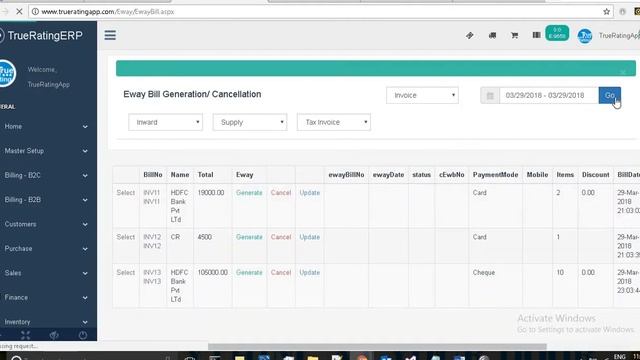Generate eway bill for INV13
Viewport: 640px width, 360px height.
[x=249, y=273]
